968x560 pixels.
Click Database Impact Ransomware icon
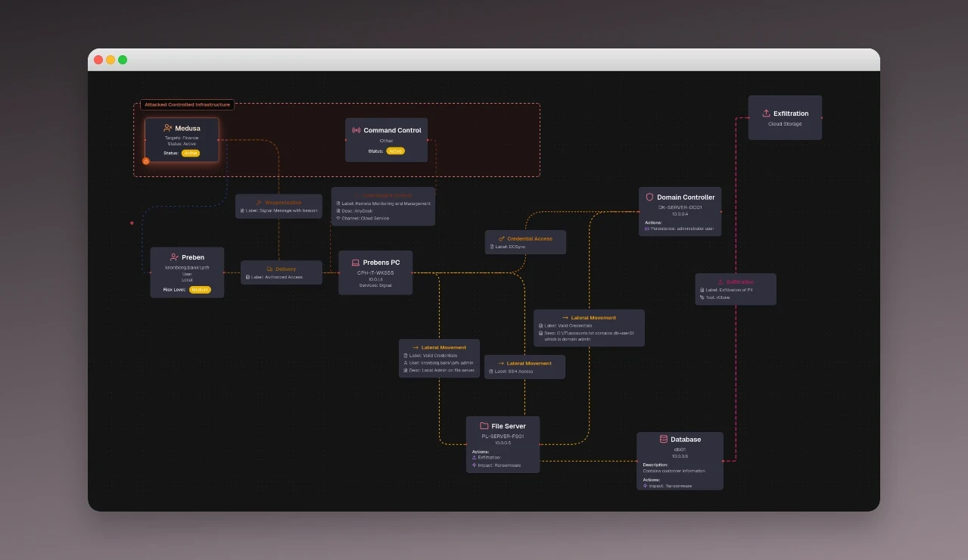pyautogui.click(x=645, y=486)
